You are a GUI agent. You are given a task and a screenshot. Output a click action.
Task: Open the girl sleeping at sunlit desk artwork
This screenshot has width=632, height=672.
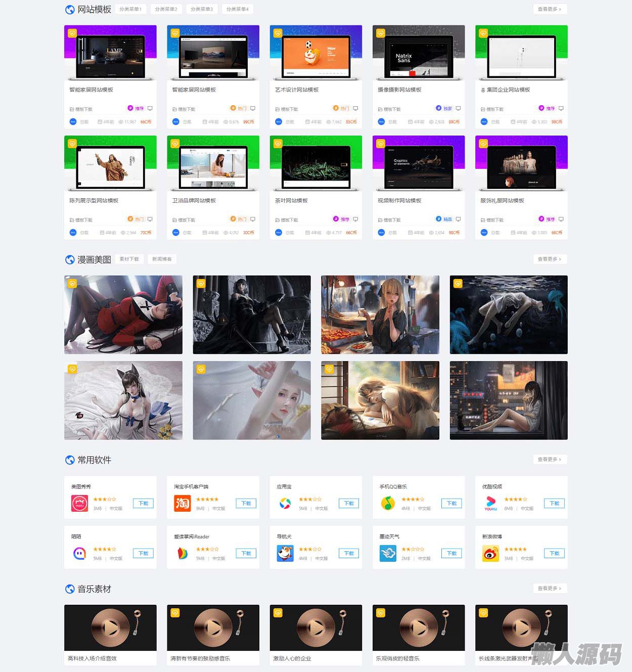pos(380,400)
